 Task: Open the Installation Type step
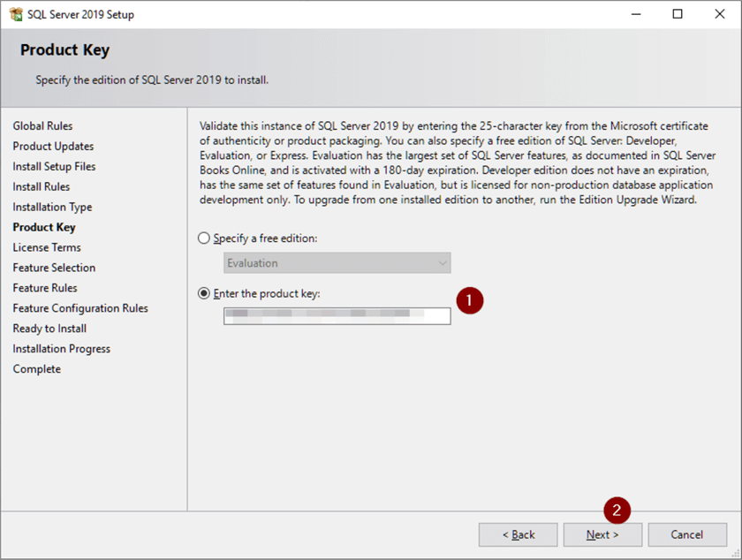coord(51,207)
